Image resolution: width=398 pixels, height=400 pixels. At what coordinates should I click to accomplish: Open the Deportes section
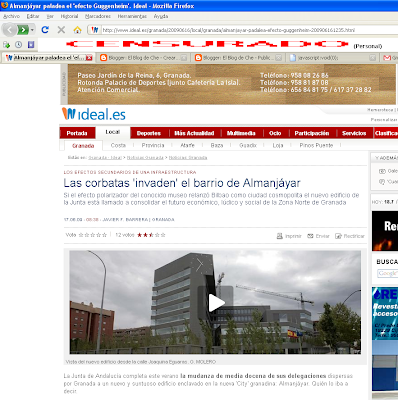pyautogui.click(x=149, y=133)
